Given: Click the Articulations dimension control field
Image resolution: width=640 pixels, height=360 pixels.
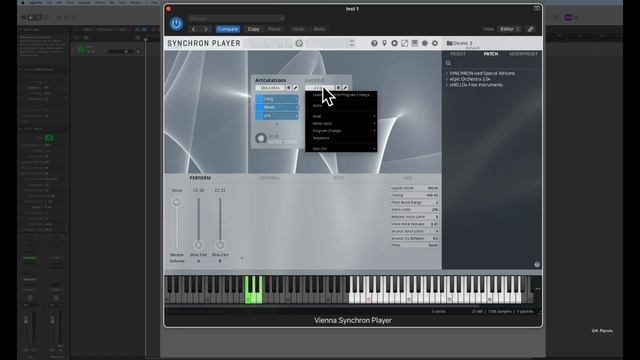Looking at the screenshot, I should 270,88.
